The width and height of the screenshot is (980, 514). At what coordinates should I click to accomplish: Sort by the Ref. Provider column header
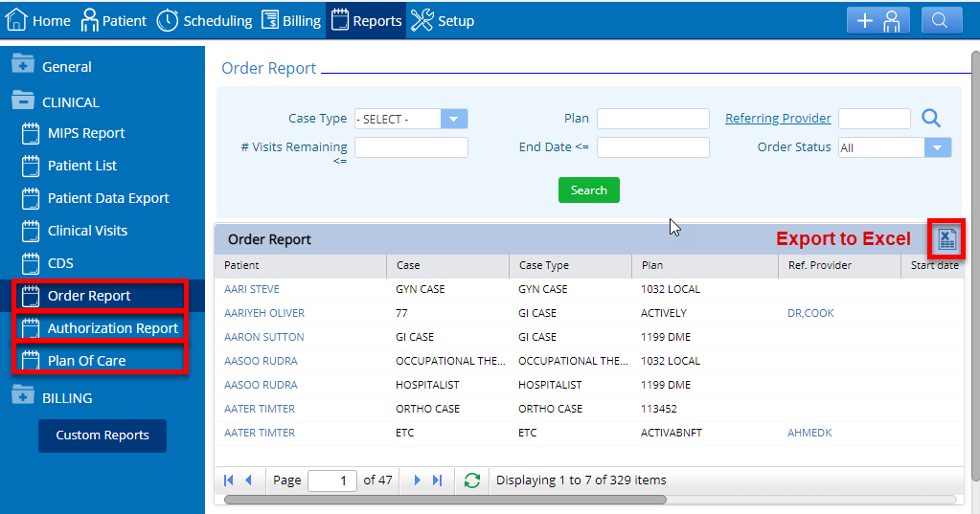click(840, 265)
